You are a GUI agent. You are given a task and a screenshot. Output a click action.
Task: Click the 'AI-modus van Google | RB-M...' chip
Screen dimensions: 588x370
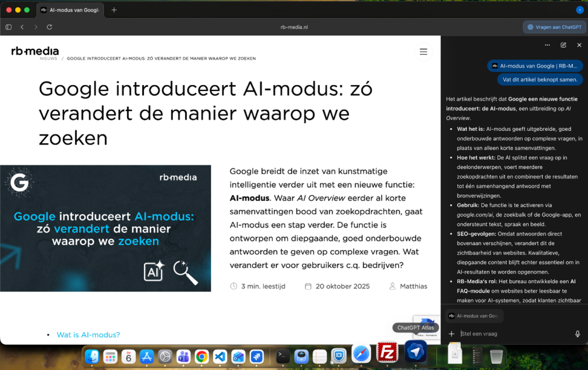(535, 66)
